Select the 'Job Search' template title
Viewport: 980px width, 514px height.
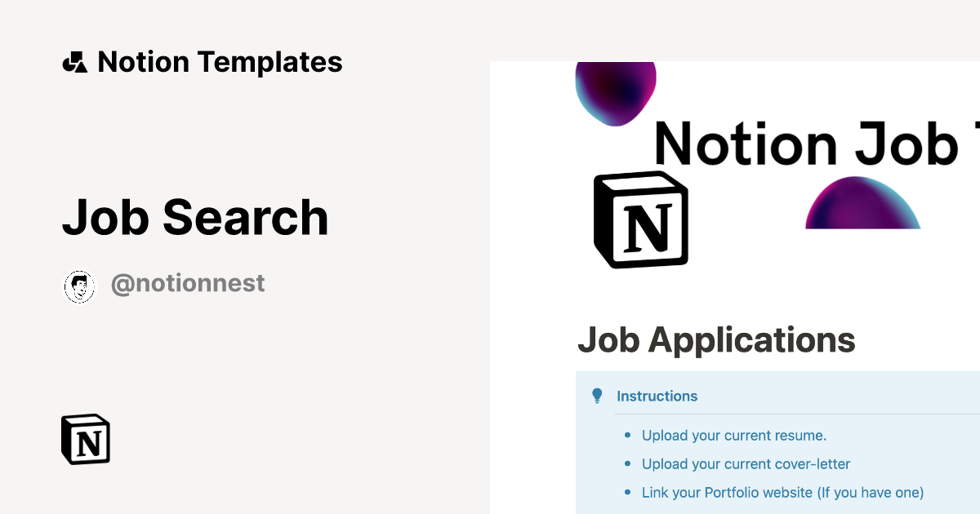click(x=195, y=217)
